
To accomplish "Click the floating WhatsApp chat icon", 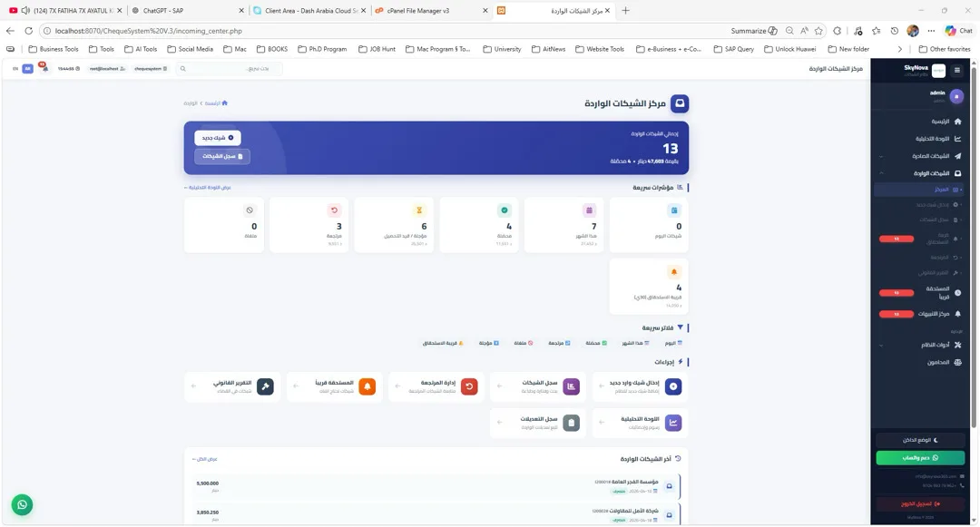I will click(x=22, y=504).
